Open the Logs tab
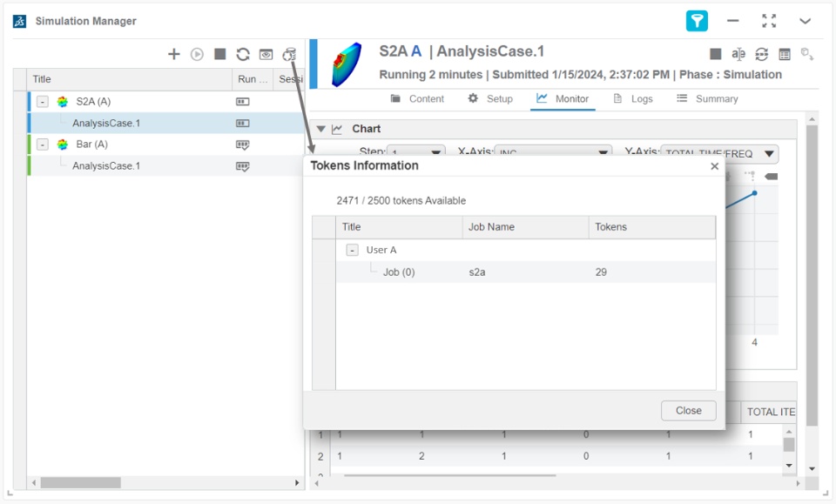This screenshot has height=504, width=836. coord(633,98)
